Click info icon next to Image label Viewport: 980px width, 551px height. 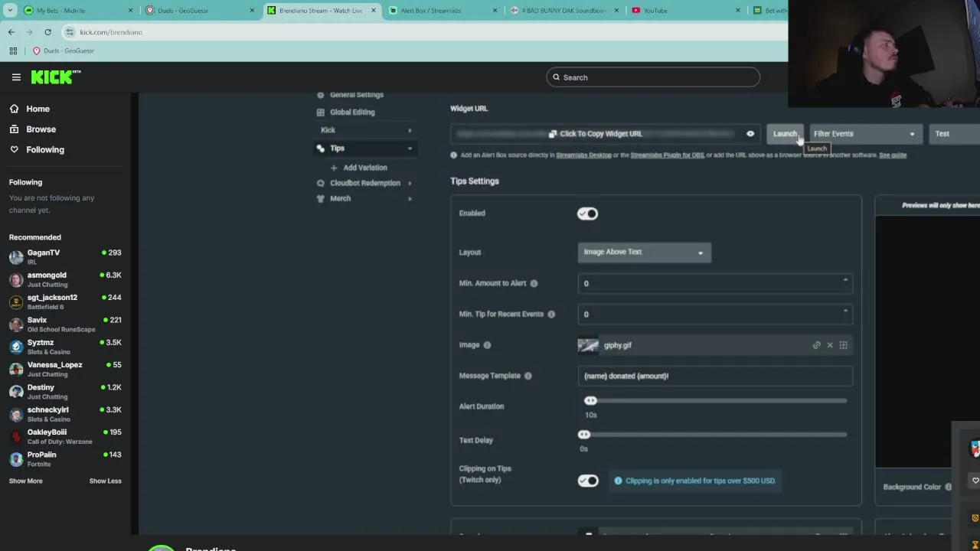(x=487, y=345)
